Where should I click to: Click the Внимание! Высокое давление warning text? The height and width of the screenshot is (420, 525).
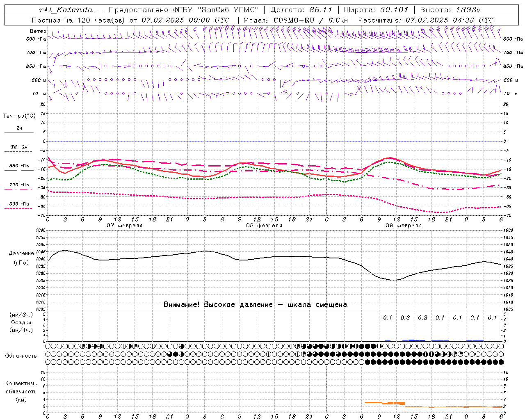click(x=256, y=304)
